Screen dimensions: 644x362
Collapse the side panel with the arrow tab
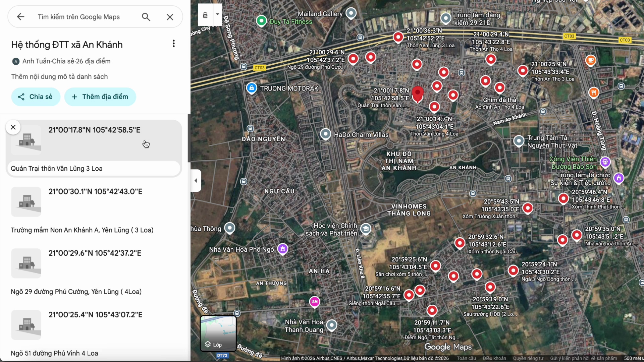point(196,181)
